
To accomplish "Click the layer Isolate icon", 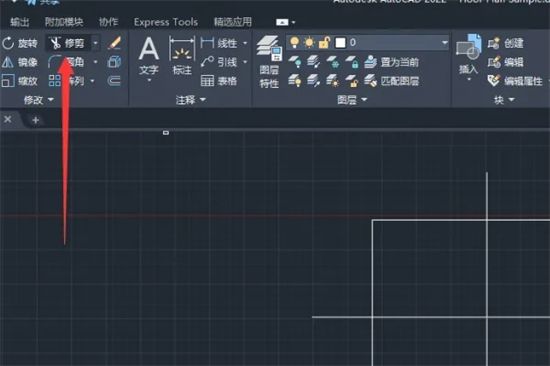I will tap(313, 62).
